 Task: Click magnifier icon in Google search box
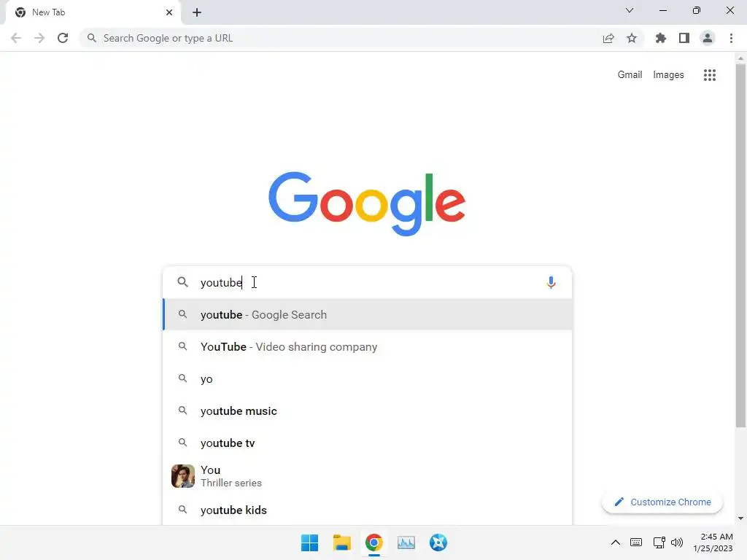(x=183, y=282)
